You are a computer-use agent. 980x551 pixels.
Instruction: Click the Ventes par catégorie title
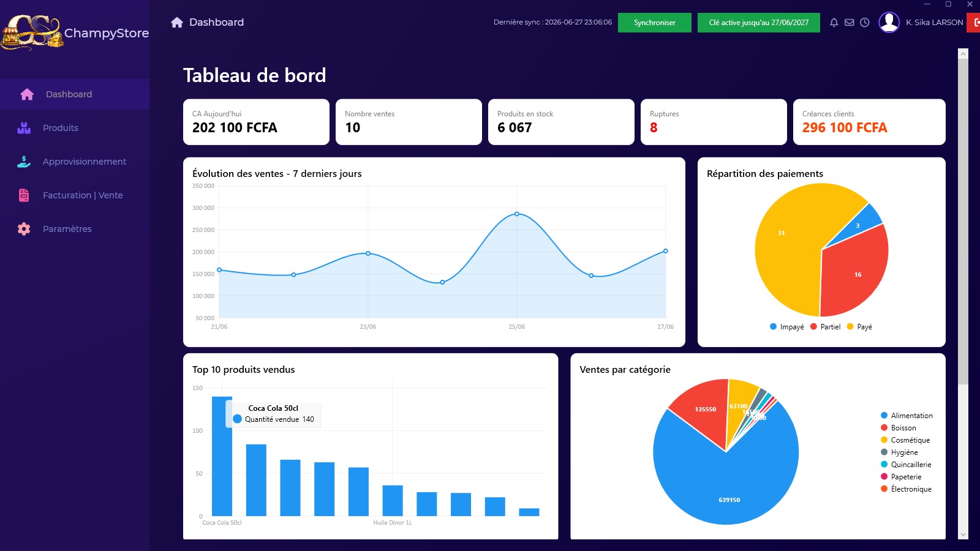point(625,370)
